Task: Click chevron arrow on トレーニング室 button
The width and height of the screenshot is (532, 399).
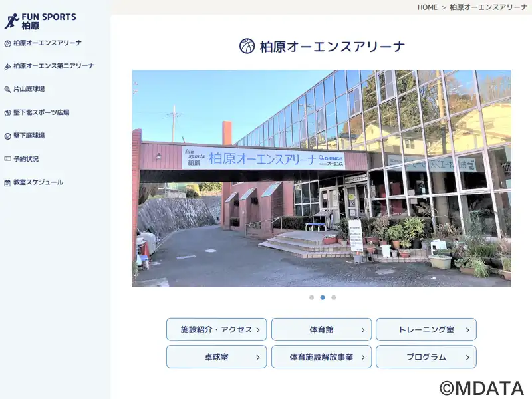Action: tap(467, 330)
